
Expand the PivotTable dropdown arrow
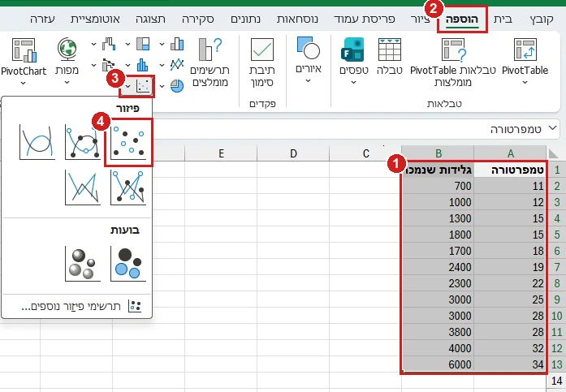point(525,82)
